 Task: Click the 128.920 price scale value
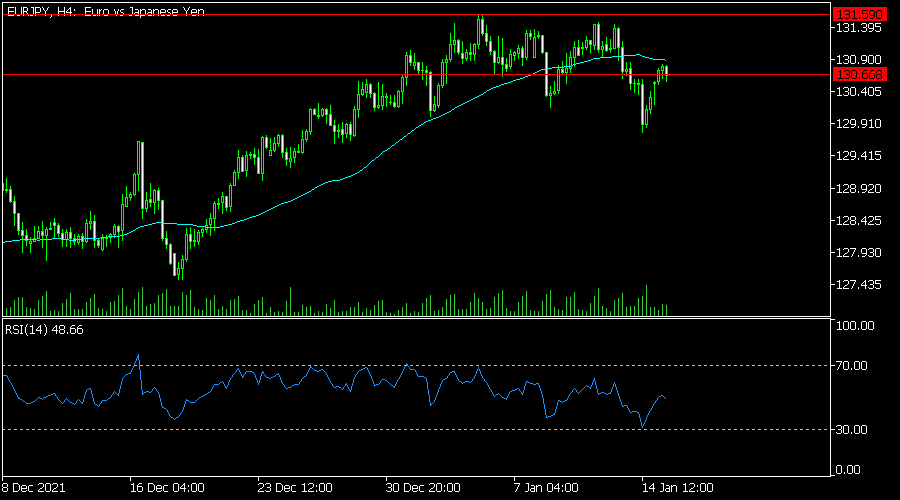pyautogui.click(x=859, y=189)
